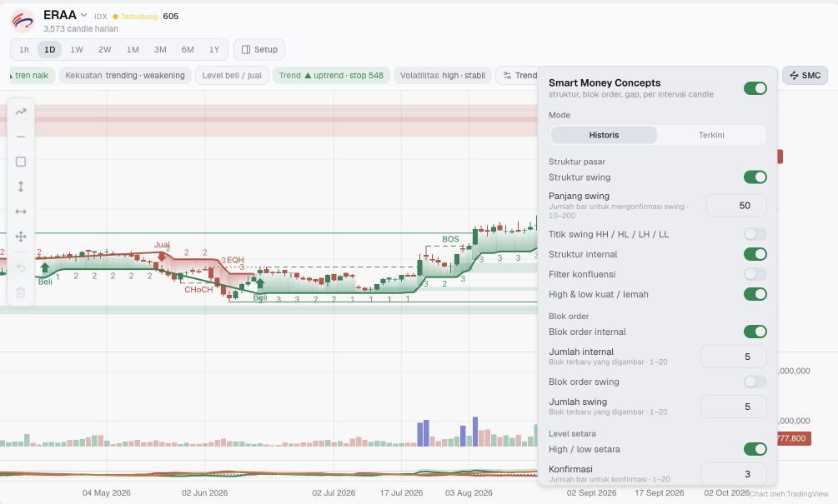
Task: Click the '3,573 candle harian' text
Action: point(81,29)
